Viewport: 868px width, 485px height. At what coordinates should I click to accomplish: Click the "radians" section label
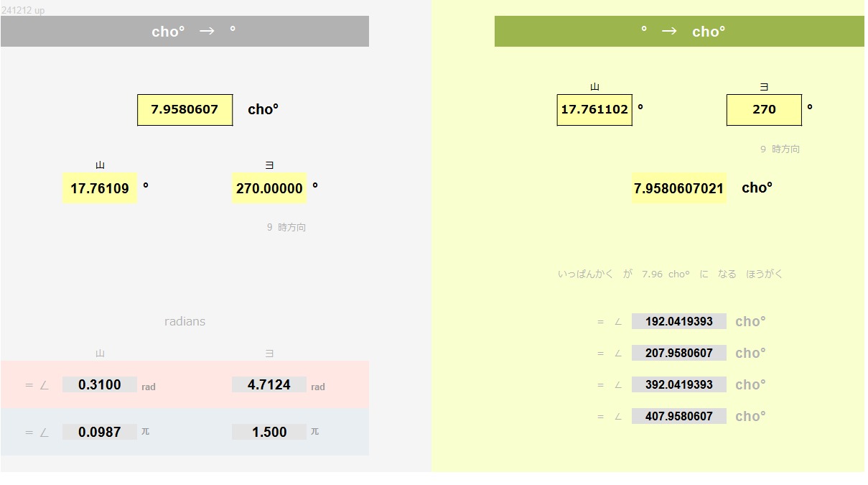(185, 322)
